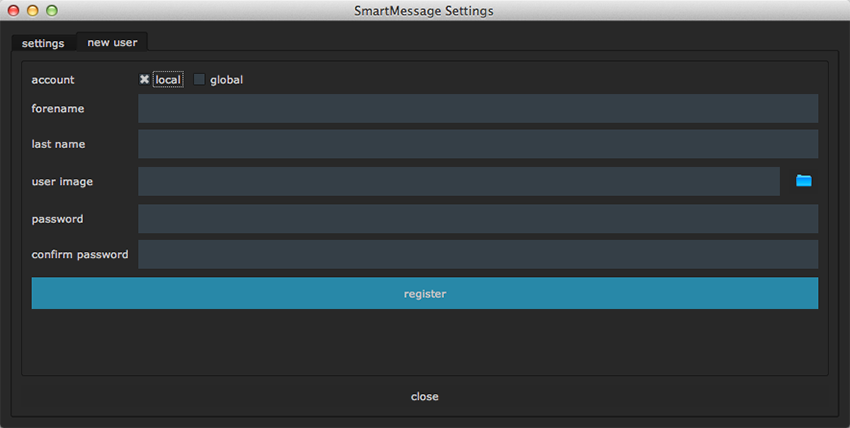The image size is (850, 428).
Task: Select the new user tab
Action: pyautogui.click(x=112, y=42)
